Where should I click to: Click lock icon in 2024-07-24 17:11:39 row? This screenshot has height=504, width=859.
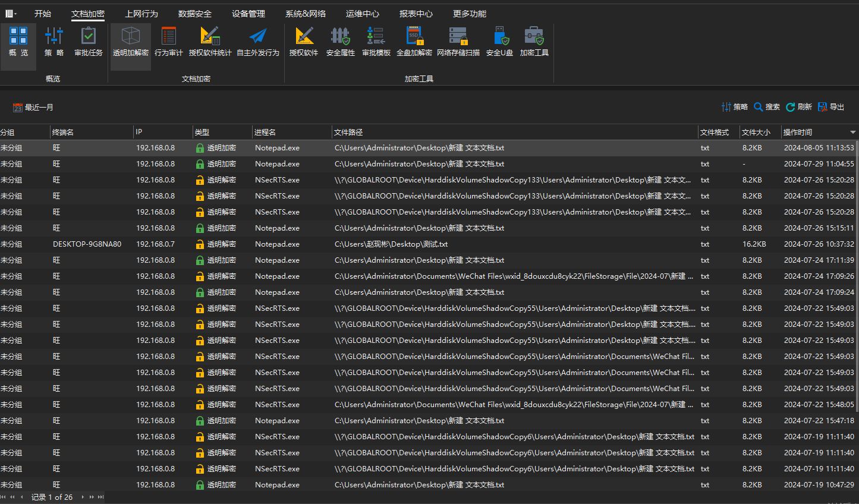click(x=200, y=260)
